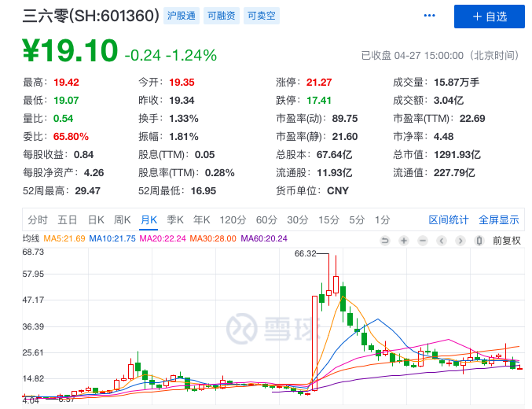Click the 沪股通 tag

pyautogui.click(x=182, y=16)
